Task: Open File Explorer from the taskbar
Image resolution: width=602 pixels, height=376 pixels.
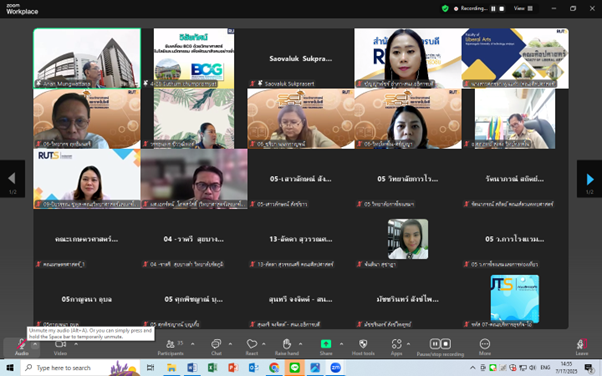Action: click(171, 368)
